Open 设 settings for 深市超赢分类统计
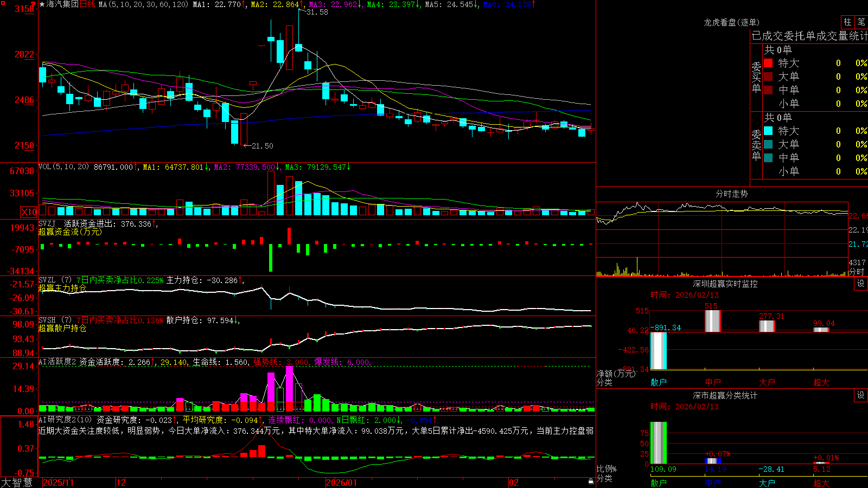 861,395
